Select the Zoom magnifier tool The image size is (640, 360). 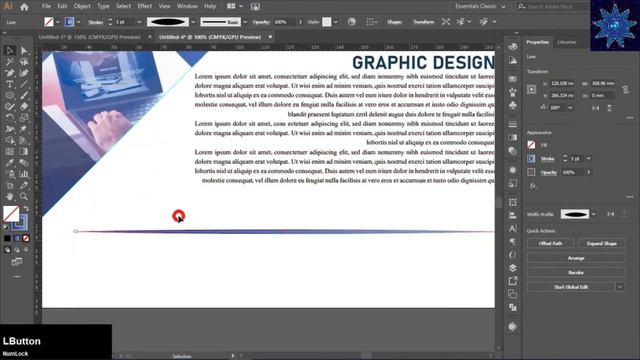[x=24, y=196]
